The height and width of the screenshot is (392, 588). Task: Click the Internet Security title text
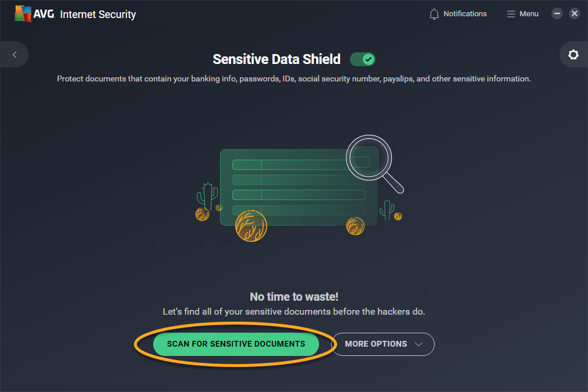[98, 14]
